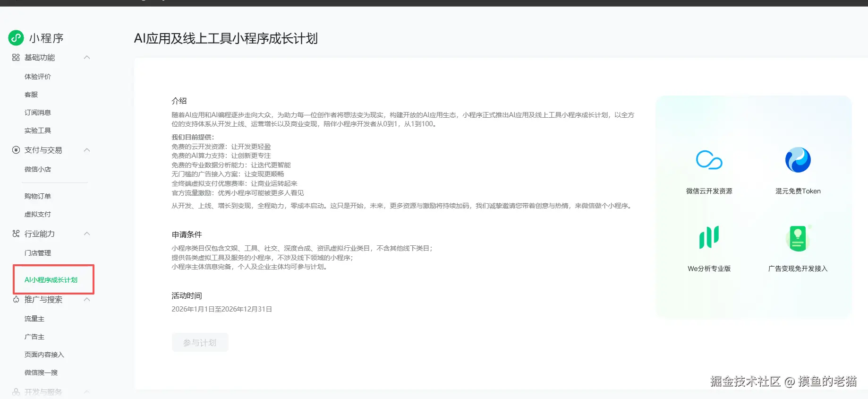Click the 申请条件 heading
This screenshot has width=868, height=399.
pos(187,234)
